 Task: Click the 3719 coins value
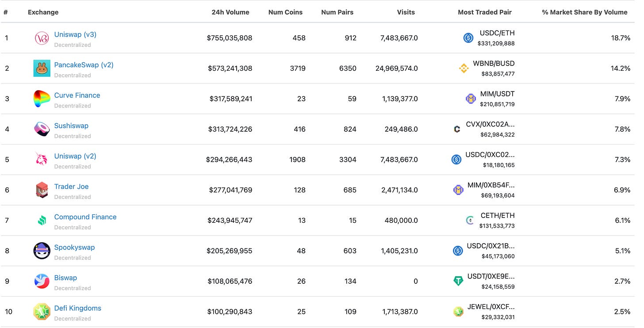pyautogui.click(x=297, y=69)
